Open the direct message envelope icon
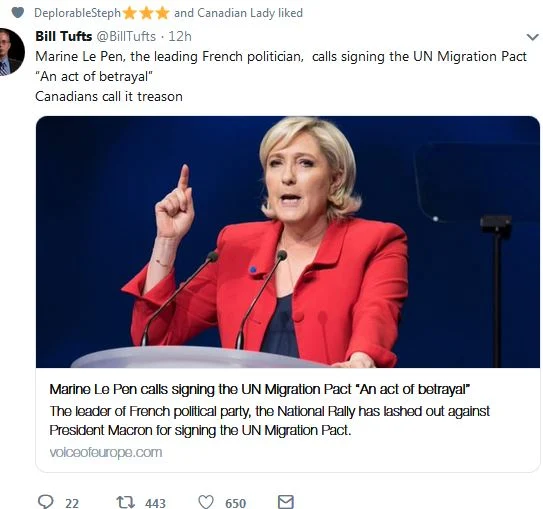 pos(286,502)
